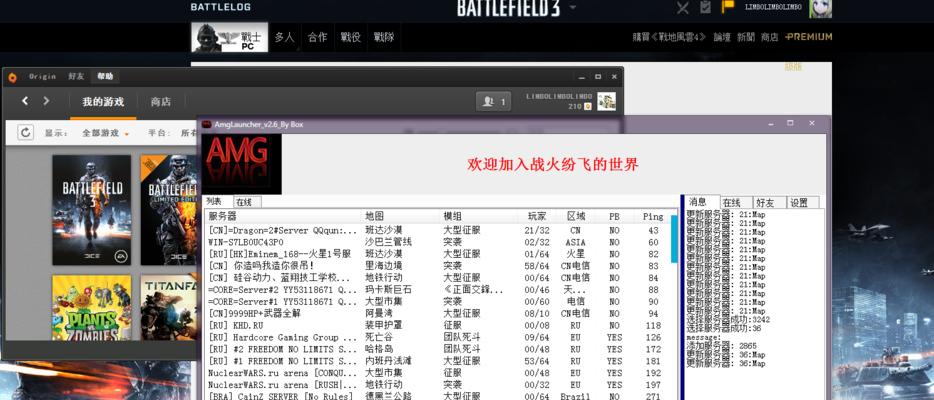Open the Origin menu

pyautogui.click(x=42, y=77)
